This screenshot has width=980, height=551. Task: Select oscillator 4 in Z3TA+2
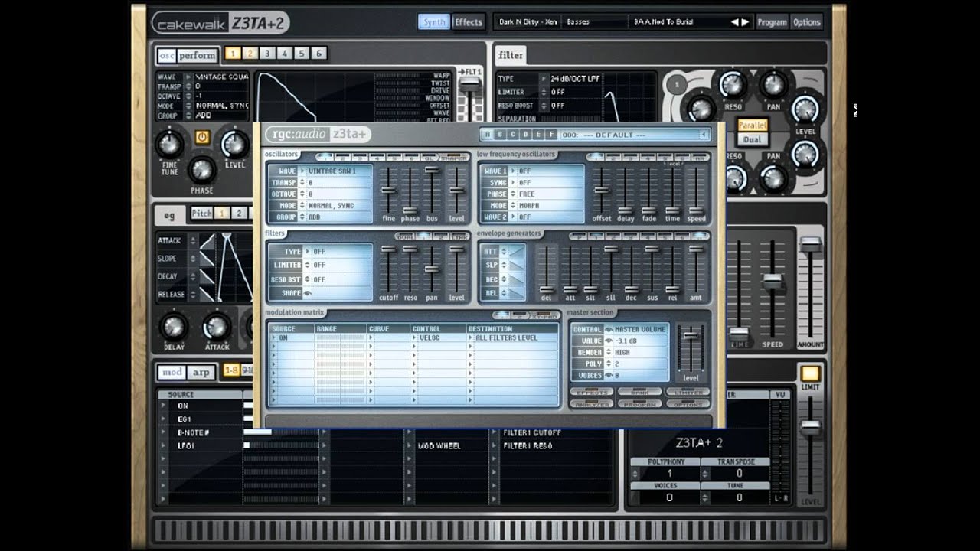click(x=284, y=54)
